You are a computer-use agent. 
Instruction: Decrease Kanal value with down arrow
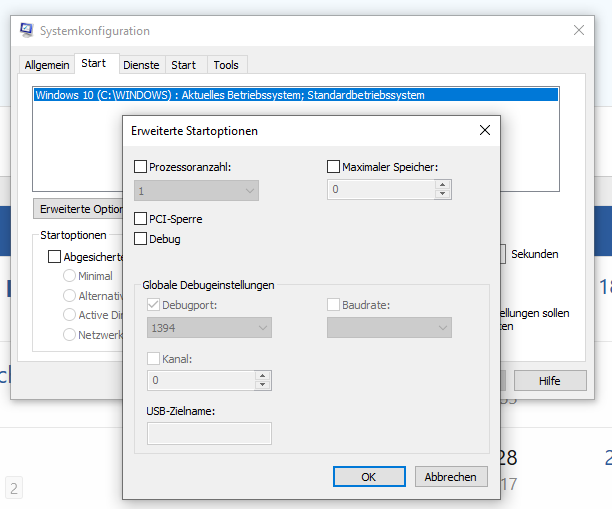263,385
